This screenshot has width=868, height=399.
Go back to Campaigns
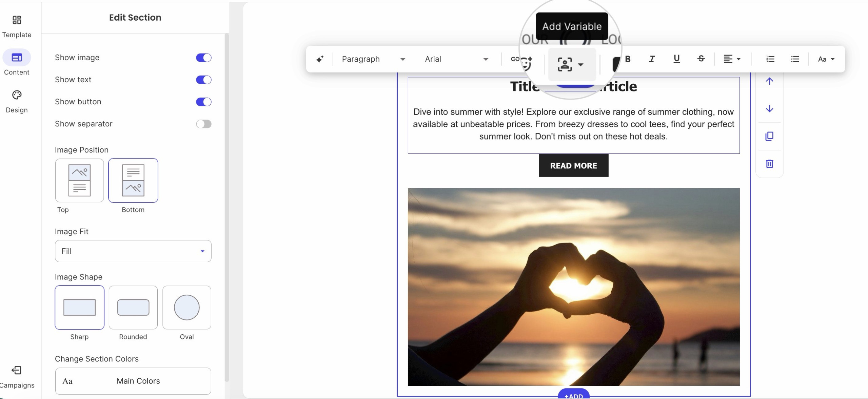pyautogui.click(x=17, y=377)
